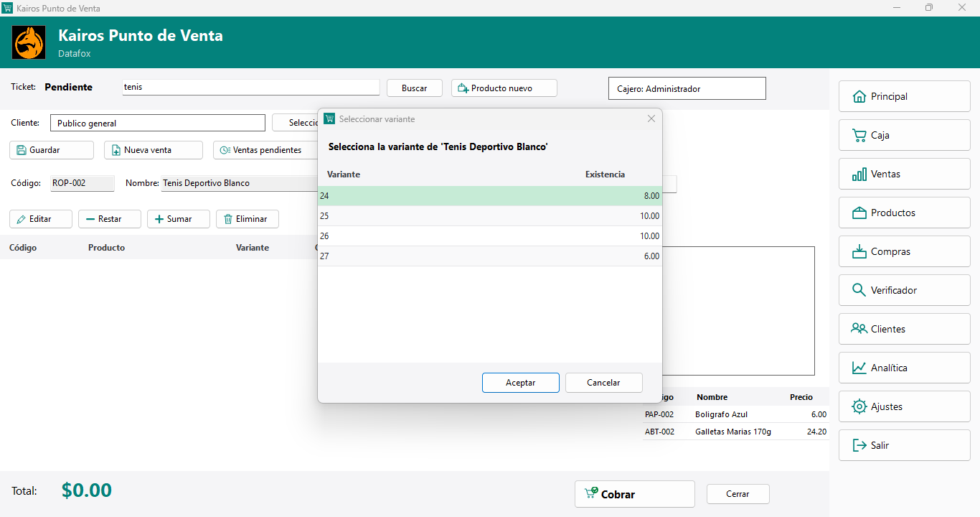Select variant 24 row
Screen dimensions: 980x517
coord(490,196)
